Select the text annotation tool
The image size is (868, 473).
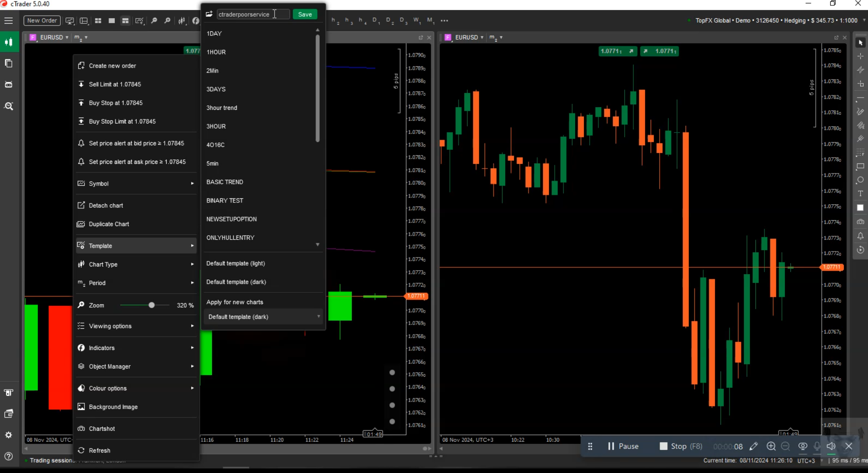pos(860,194)
